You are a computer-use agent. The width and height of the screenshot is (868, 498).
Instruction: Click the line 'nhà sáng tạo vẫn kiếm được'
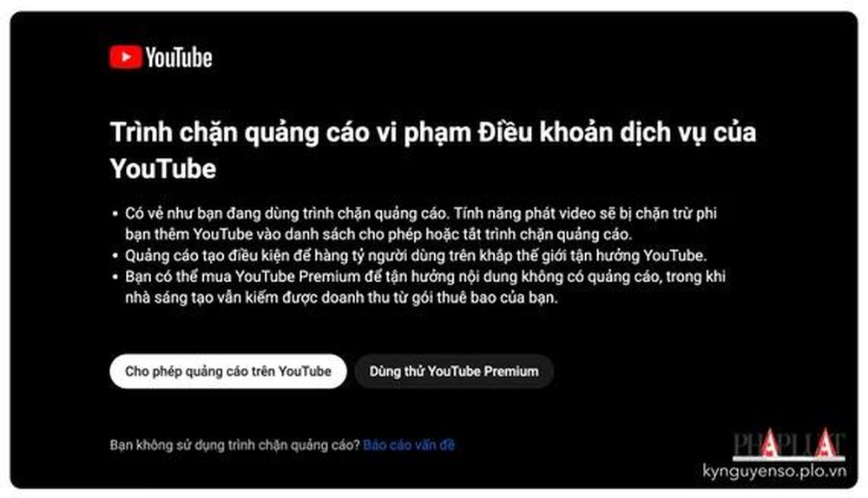341,298
